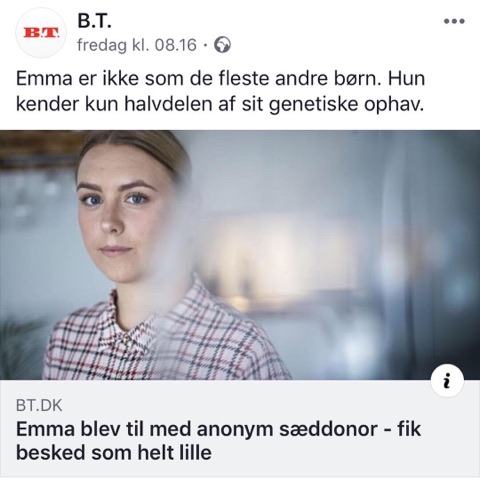Open the headline line besked som helt lille

[114, 453]
